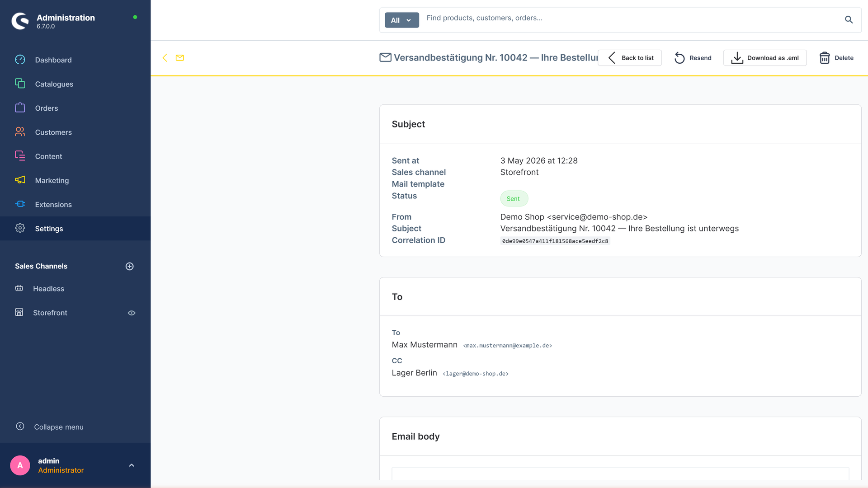Click the Marketing megaphone icon
The height and width of the screenshot is (488, 868).
[20, 180]
